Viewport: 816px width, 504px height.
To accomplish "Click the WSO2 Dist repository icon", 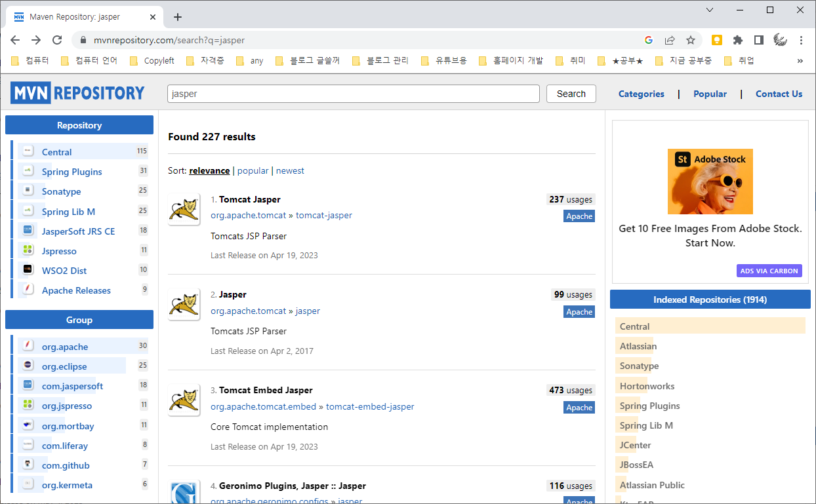I will pos(28,270).
